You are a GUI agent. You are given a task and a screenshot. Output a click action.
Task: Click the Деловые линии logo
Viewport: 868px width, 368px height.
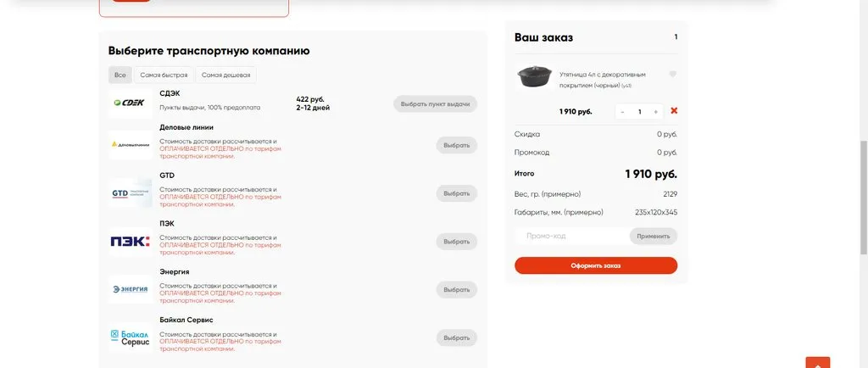[x=131, y=145]
